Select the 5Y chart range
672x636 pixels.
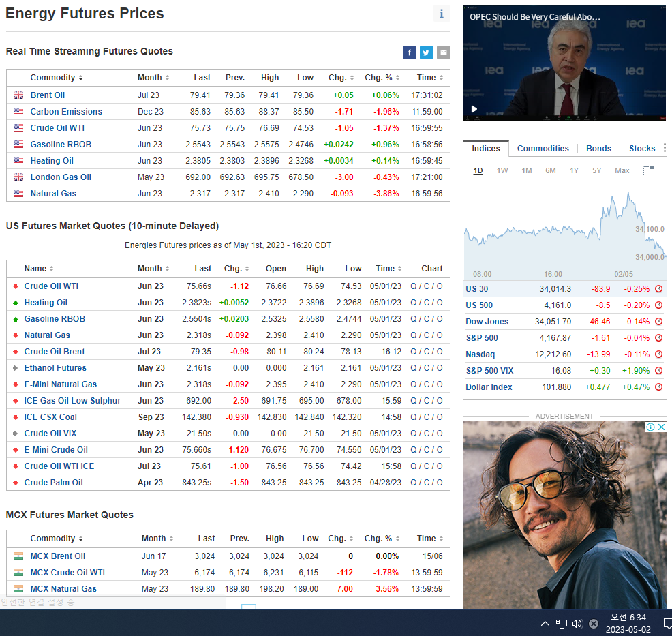pos(596,170)
